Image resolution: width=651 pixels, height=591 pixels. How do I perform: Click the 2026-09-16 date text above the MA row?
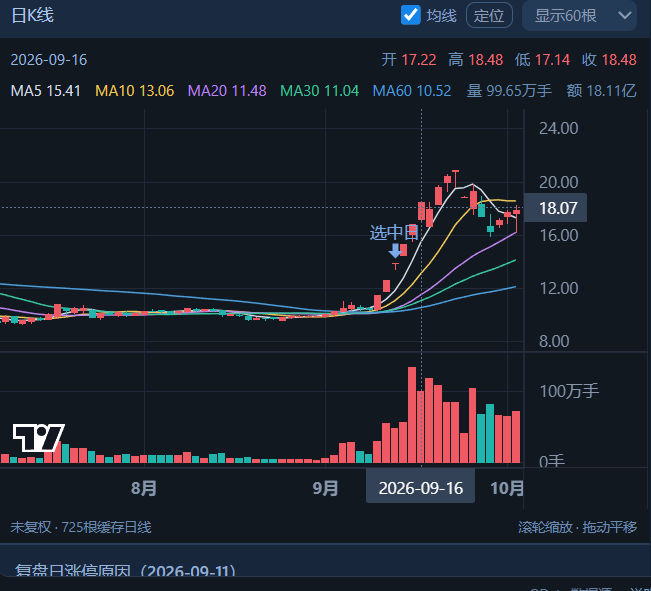pos(49,60)
